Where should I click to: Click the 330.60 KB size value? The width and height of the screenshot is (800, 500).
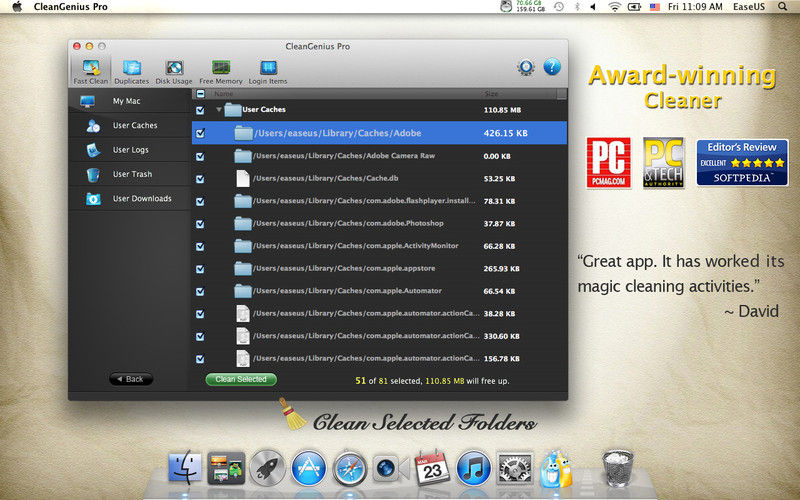pos(502,336)
